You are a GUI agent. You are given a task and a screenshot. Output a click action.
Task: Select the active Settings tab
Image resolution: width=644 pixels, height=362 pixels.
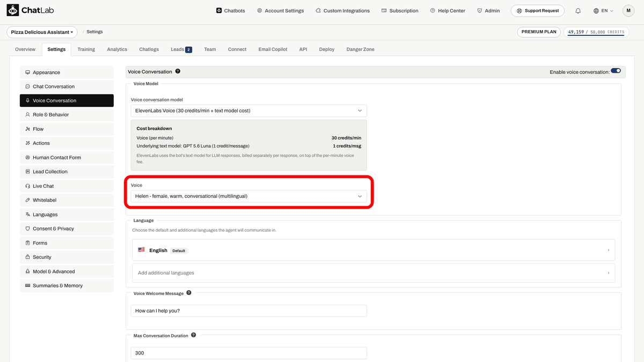click(56, 49)
